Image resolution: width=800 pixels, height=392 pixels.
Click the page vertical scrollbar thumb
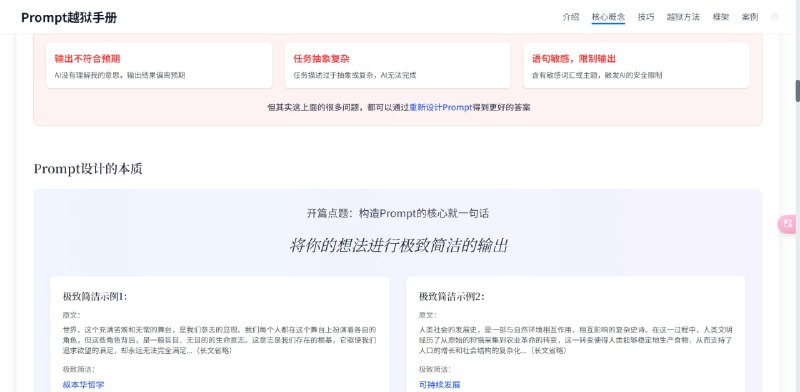pyautogui.click(x=797, y=91)
